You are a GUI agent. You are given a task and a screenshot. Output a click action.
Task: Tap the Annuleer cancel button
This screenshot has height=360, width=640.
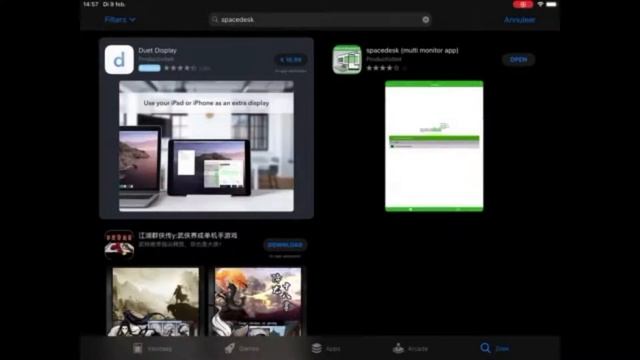click(x=519, y=20)
